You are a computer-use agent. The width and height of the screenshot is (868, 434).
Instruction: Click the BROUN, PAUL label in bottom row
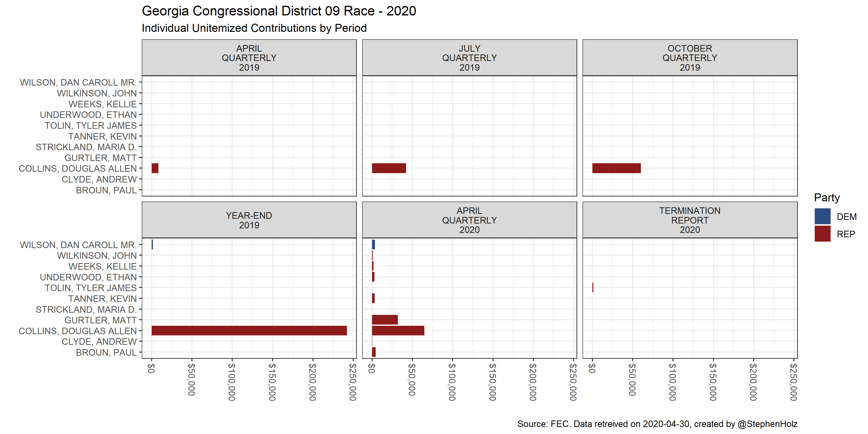(x=106, y=353)
